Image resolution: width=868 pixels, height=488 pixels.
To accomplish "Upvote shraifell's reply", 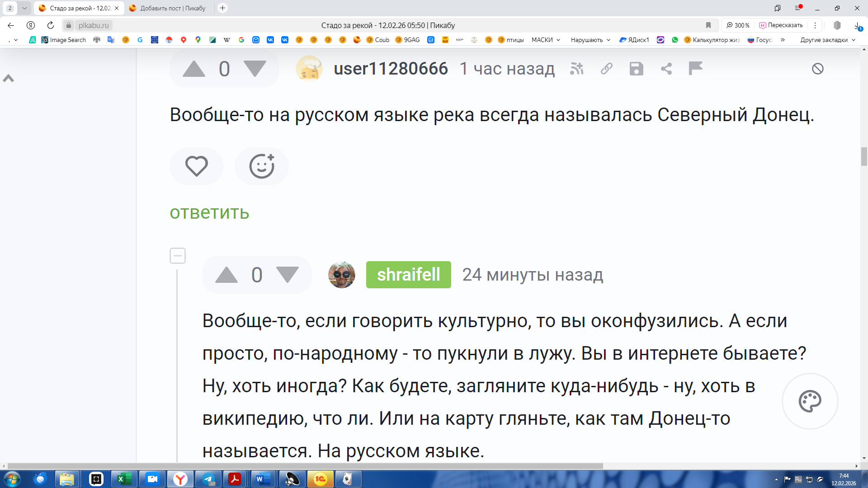I will click(x=226, y=275).
